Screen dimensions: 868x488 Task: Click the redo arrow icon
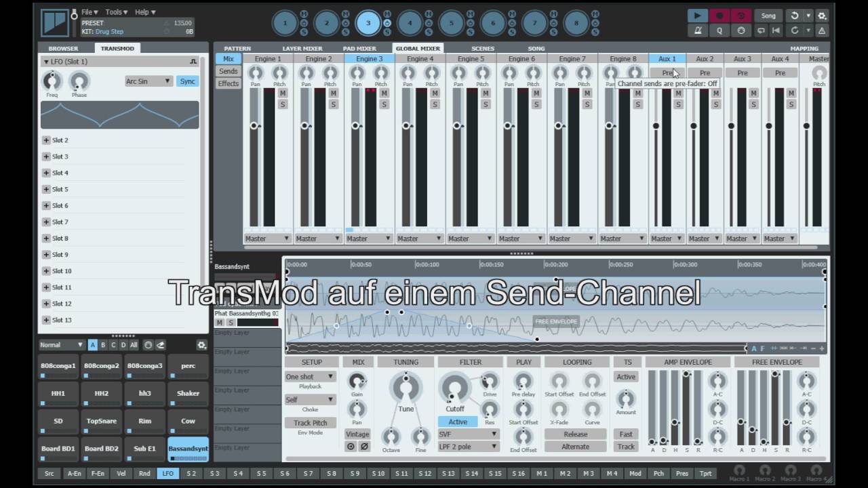tap(794, 30)
